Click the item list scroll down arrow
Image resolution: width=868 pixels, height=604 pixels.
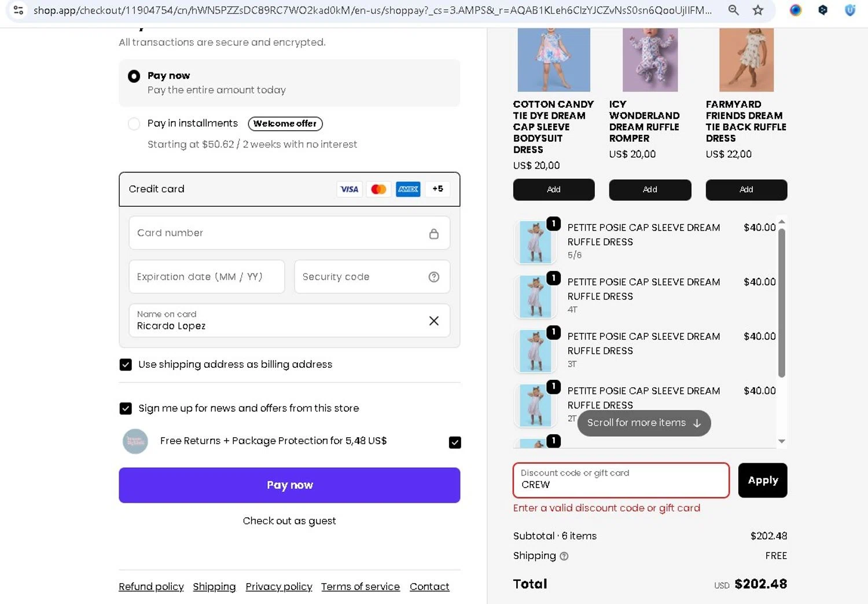782,441
